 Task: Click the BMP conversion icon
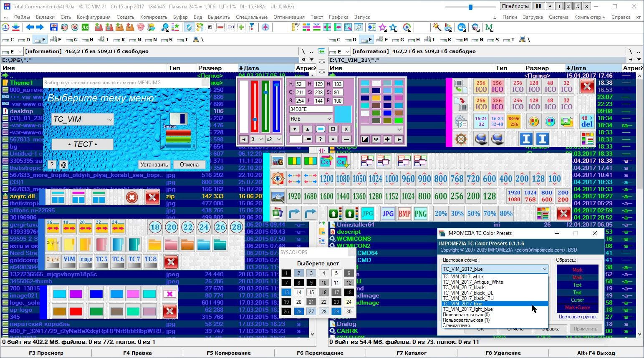(x=404, y=214)
